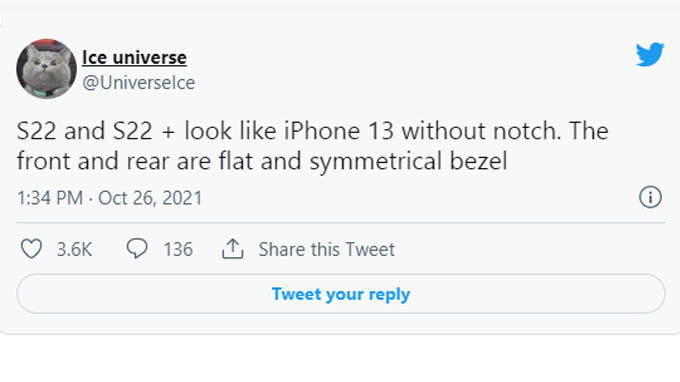Open replies via the speech bubble icon

pos(137,249)
